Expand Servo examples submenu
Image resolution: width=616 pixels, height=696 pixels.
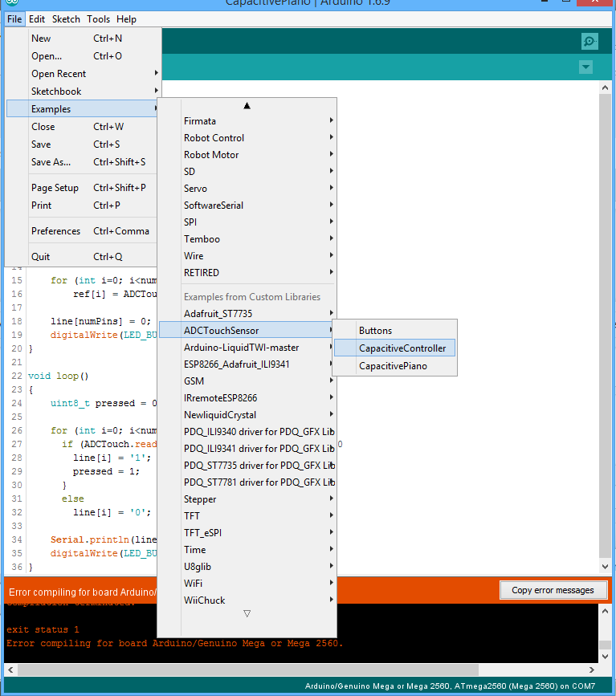pyautogui.click(x=247, y=188)
